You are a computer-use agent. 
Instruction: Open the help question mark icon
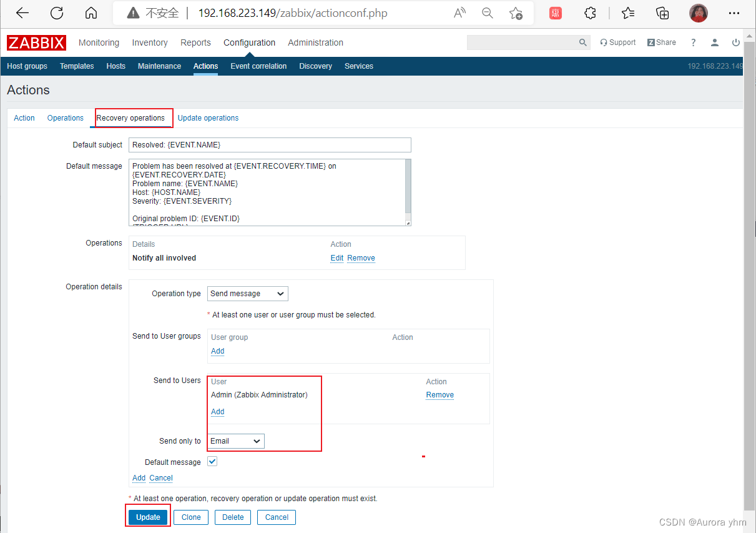693,42
